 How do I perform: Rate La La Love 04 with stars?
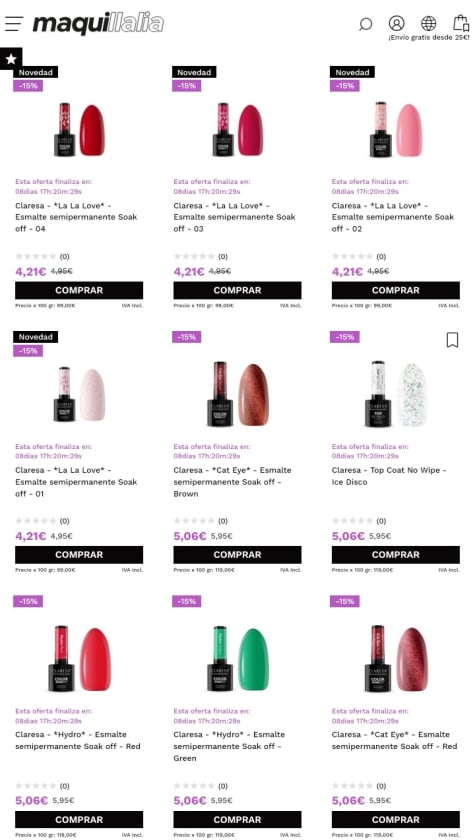pyautogui.click(x=35, y=257)
